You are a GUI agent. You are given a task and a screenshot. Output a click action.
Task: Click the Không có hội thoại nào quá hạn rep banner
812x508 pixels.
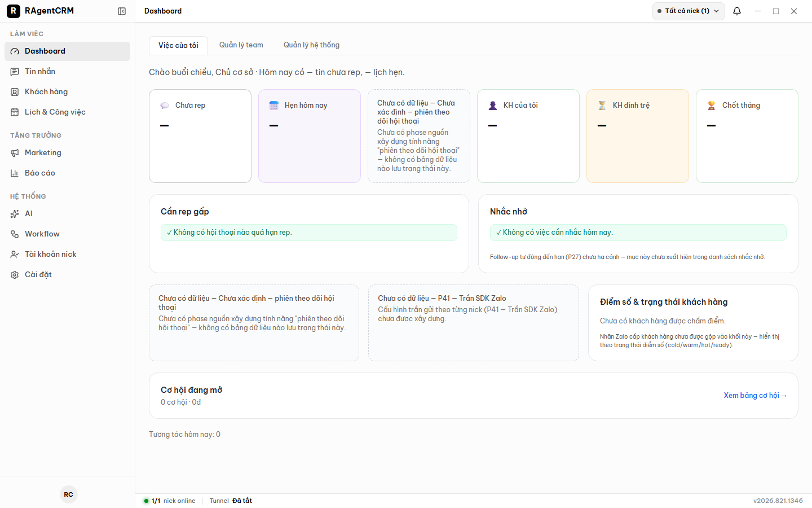coord(309,233)
